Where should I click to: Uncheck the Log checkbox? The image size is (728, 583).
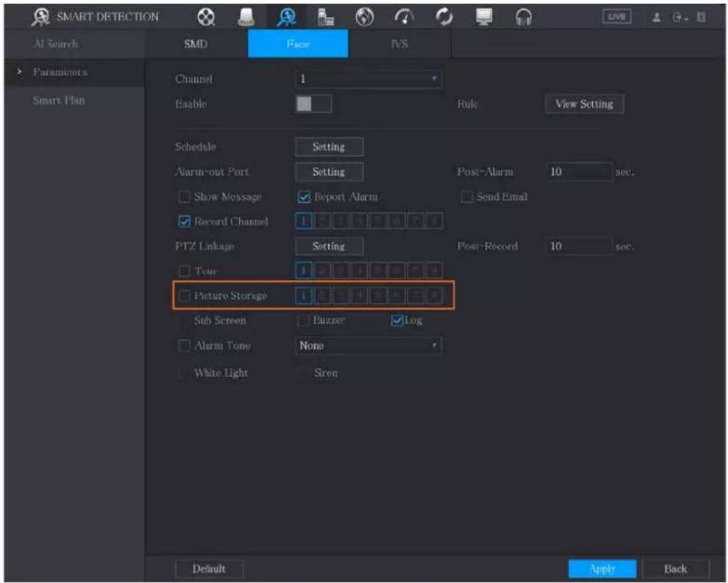(x=397, y=320)
